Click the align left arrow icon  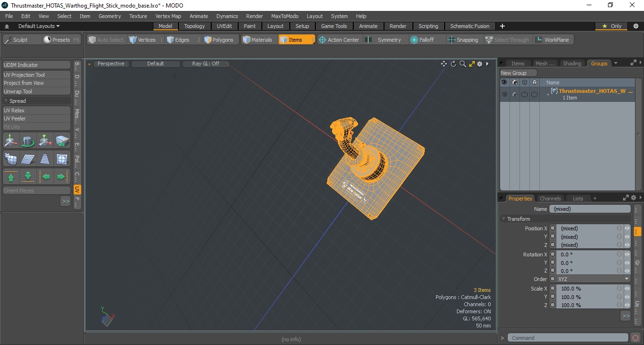click(x=45, y=177)
